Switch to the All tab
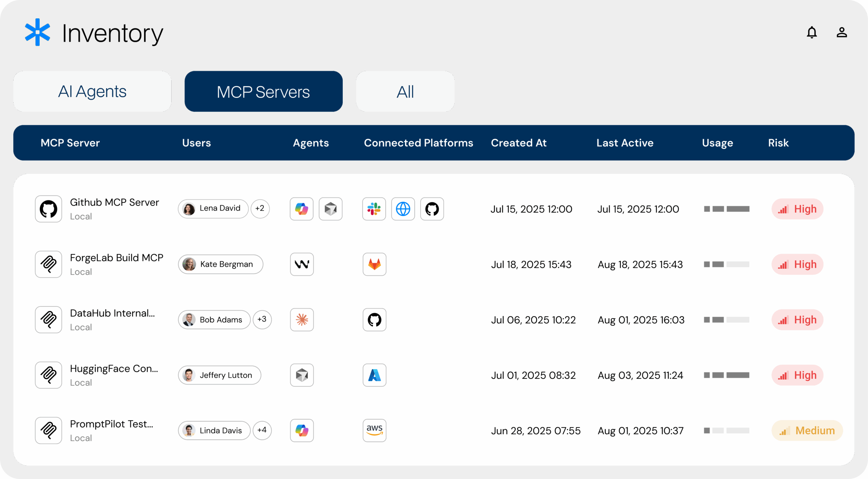 pyautogui.click(x=405, y=92)
